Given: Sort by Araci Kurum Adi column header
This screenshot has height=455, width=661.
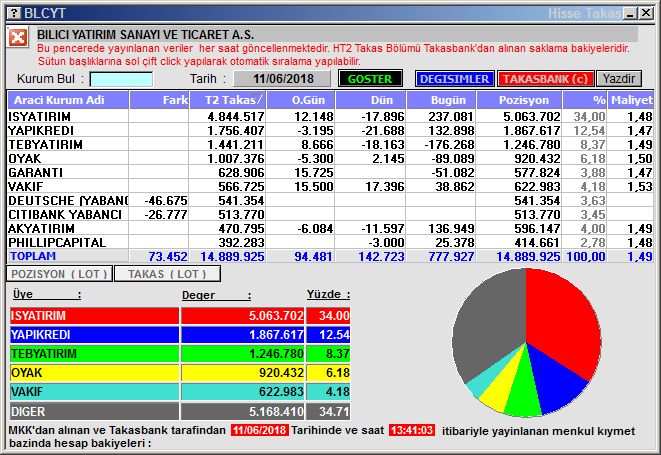Looking at the screenshot, I should [x=68, y=100].
